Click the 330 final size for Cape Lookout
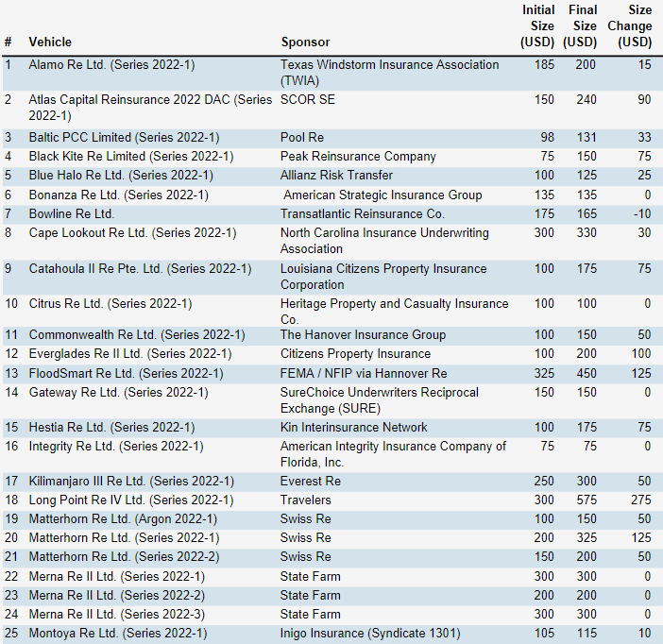The height and width of the screenshot is (644, 663). (586, 233)
